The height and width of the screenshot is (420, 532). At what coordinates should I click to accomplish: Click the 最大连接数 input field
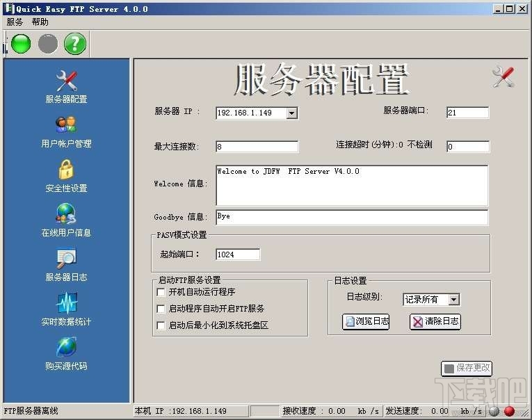[257, 147]
